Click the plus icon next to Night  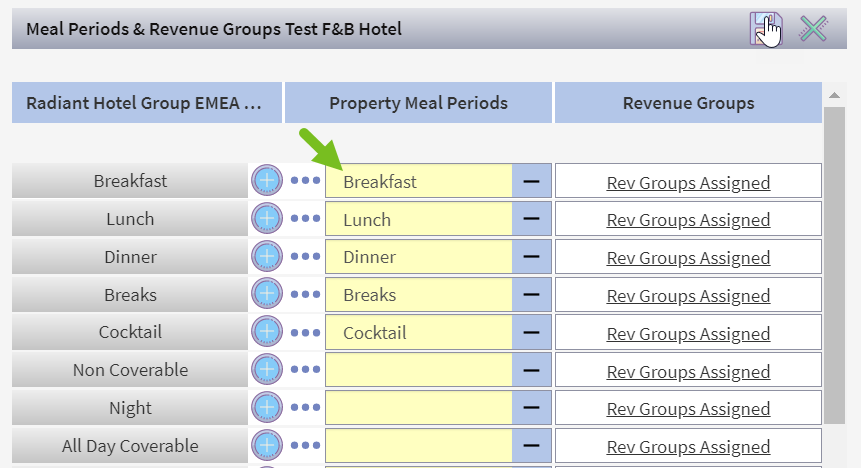tap(267, 408)
